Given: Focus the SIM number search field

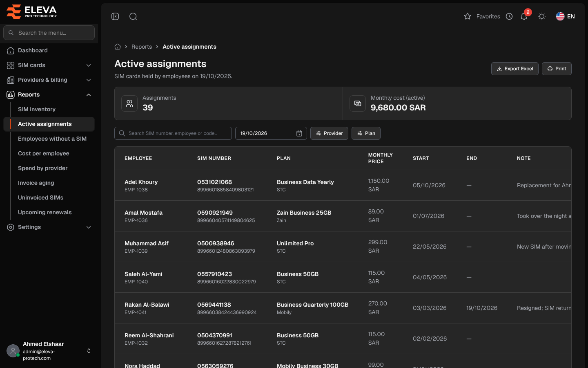Looking at the screenshot, I should click(x=173, y=133).
